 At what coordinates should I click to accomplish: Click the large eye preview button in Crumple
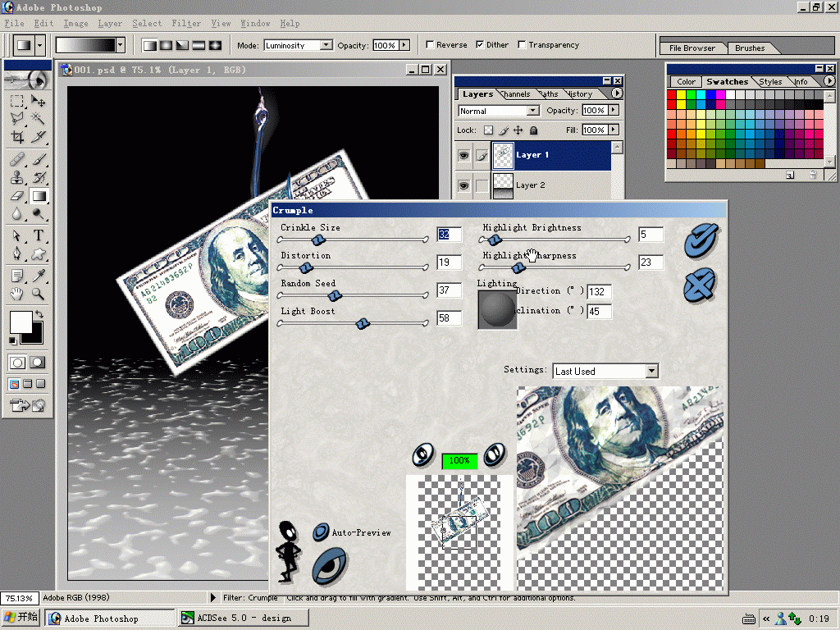330,566
